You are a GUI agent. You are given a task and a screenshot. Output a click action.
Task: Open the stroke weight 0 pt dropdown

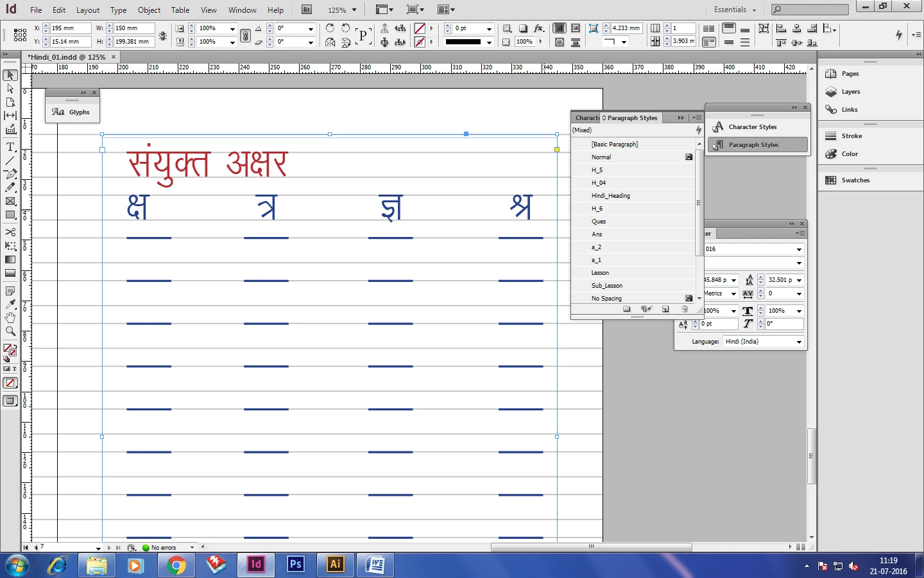[489, 28]
